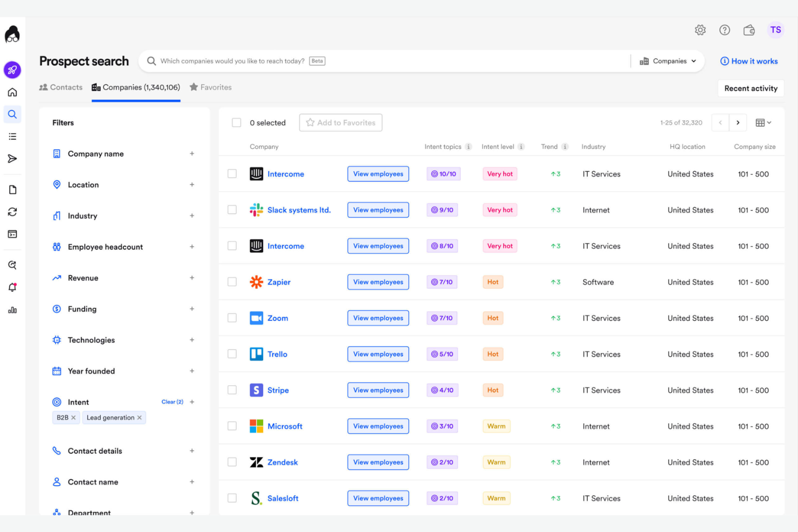The width and height of the screenshot is (798, 532).
Task: Open the home icon in sidebar
Action: click(12, 92)
